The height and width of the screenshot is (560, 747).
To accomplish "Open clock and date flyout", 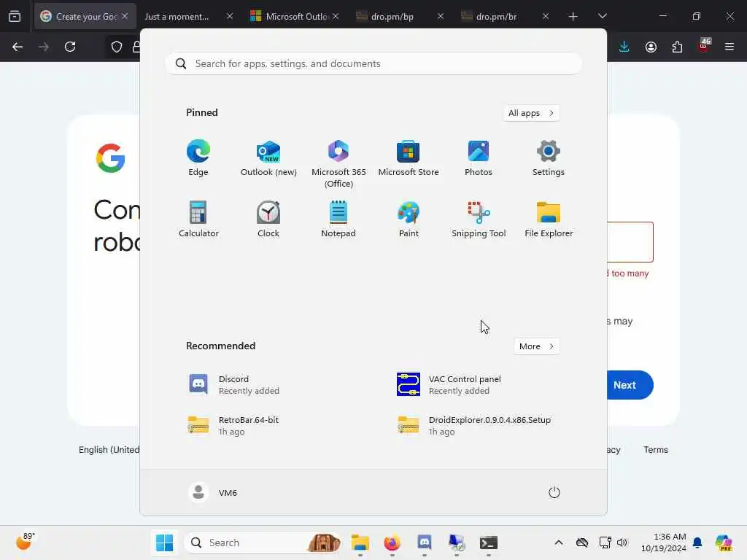I will coord(664,542).
